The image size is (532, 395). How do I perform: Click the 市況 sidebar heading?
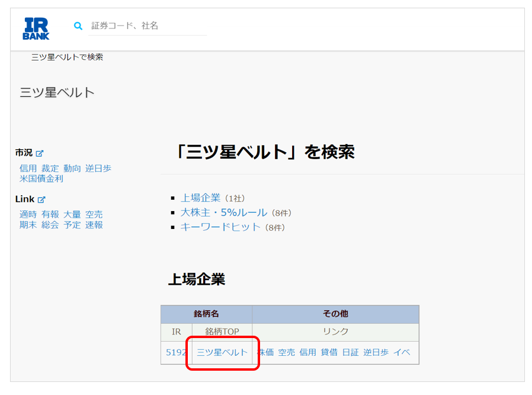click(x=24, y=153)
